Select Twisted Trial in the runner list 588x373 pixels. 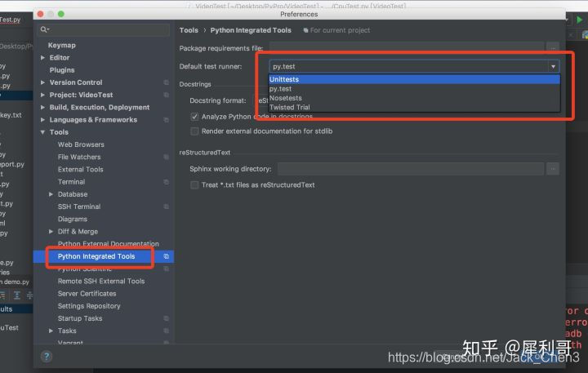[x=414, y=107]
